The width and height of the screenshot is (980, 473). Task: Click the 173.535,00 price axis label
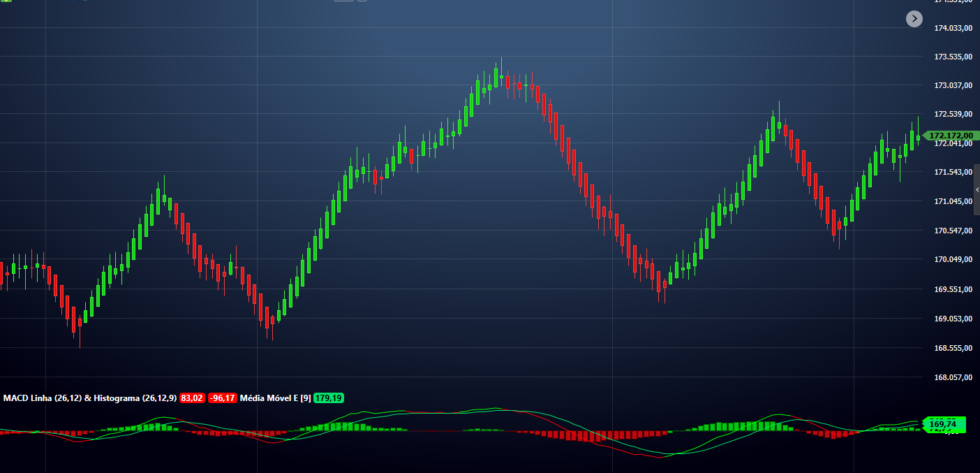pyautogui.click(x=953, y=57)
